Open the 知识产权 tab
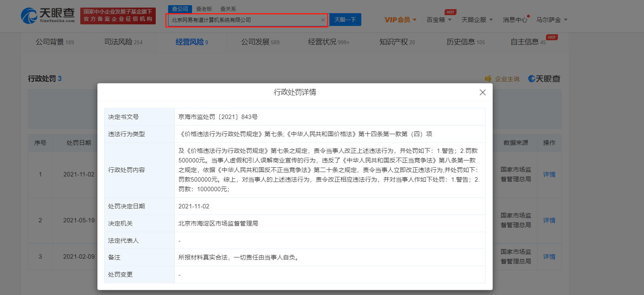Screen dimensions: 644x295 click(397, 42)
